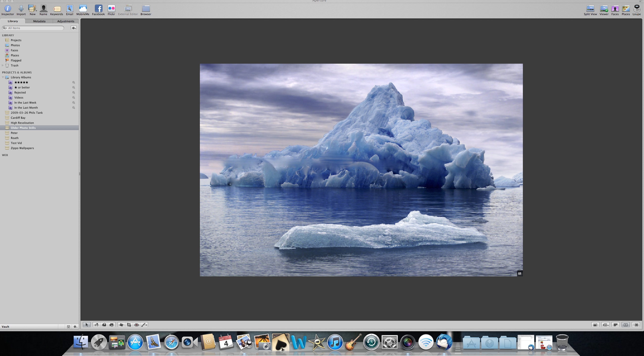Select the Lift tool

click(104, 325)
